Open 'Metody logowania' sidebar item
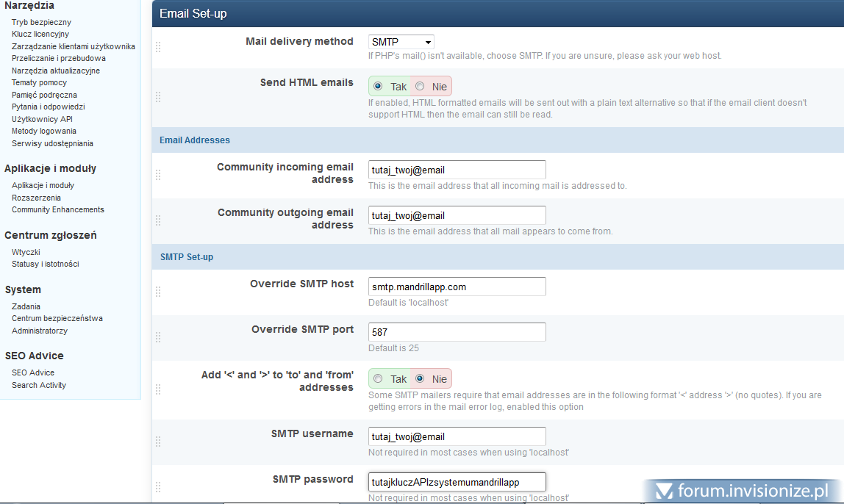844x504 pixels. (44, 131)
